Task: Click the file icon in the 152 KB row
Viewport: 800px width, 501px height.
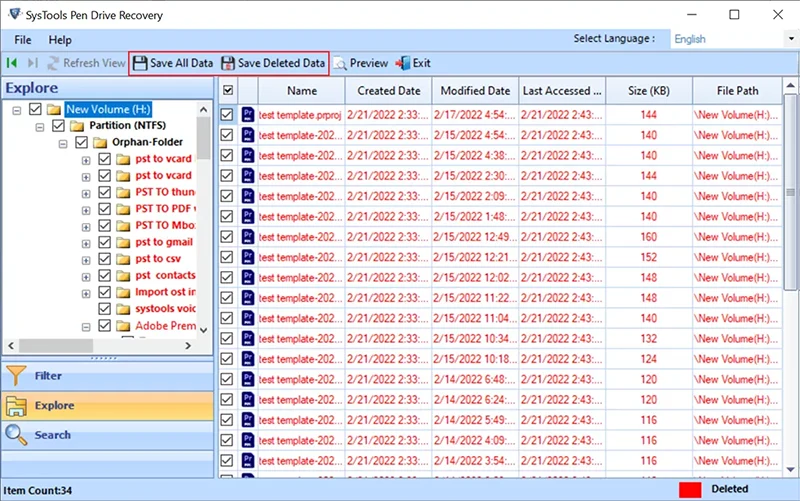Action: (248, 257)
